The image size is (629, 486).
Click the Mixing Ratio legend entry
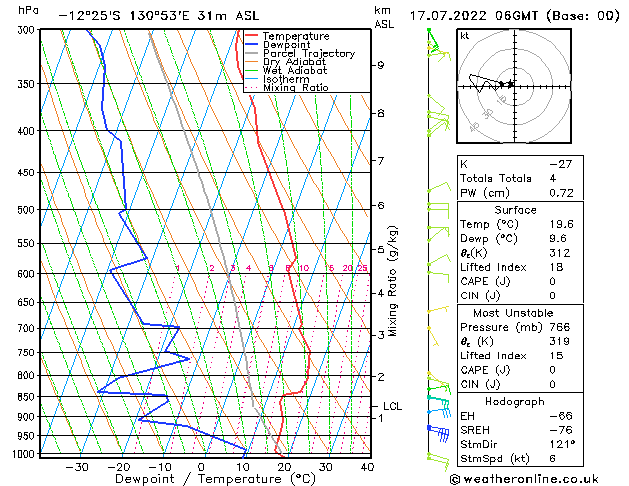pyautogui.click(x=300, y=88)
